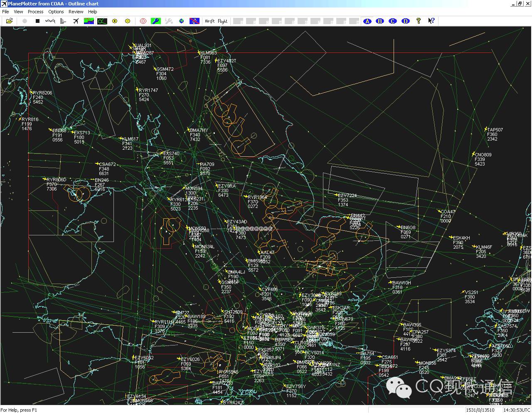
Task: Zoom in with the yellow plus icon
Action: click(115, 21)
